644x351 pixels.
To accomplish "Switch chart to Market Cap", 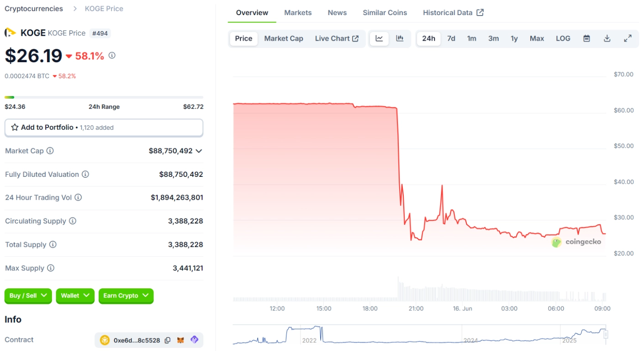I will tap(283, 38).
